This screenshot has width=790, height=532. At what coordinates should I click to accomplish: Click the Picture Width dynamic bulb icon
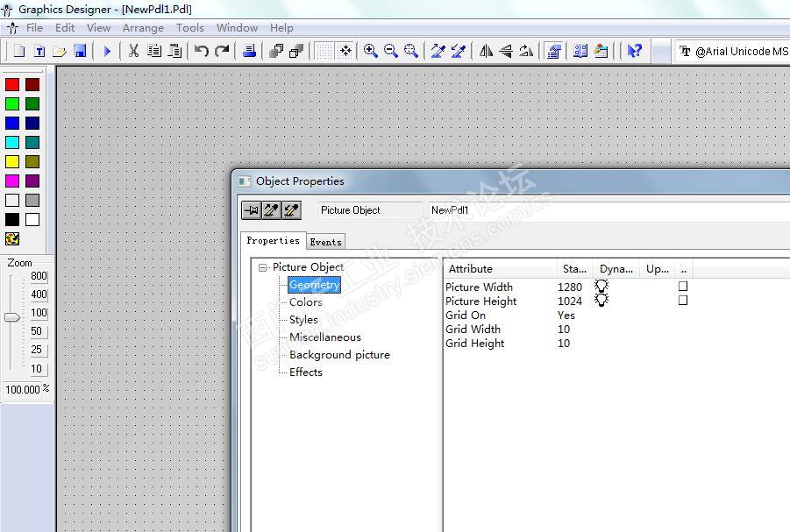click(601, 286)
